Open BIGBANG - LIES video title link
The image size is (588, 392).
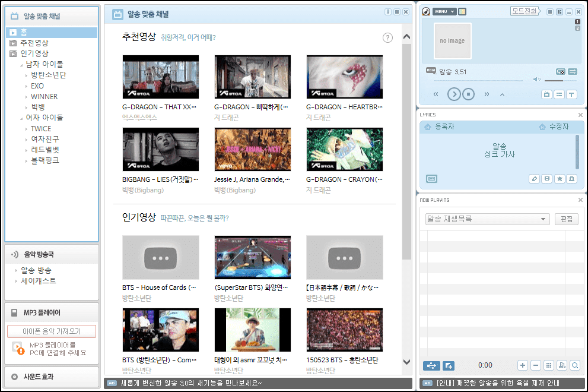click(x=160, y=179)
